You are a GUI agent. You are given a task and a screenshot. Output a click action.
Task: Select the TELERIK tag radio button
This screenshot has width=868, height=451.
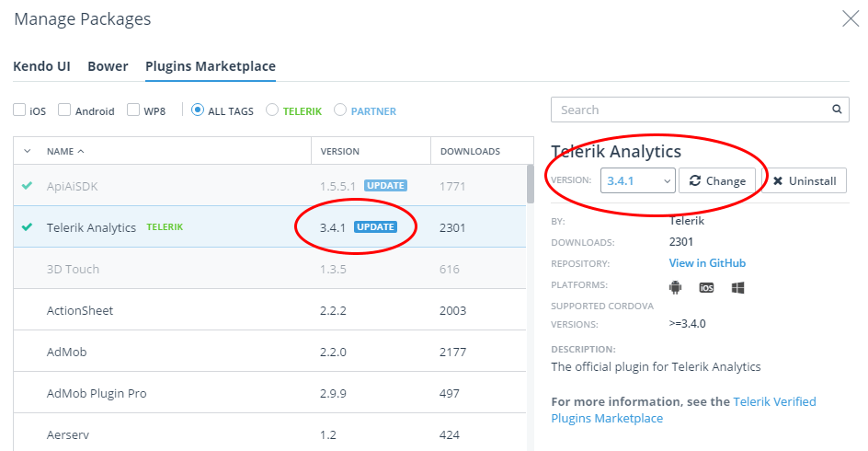coord(272,110)
